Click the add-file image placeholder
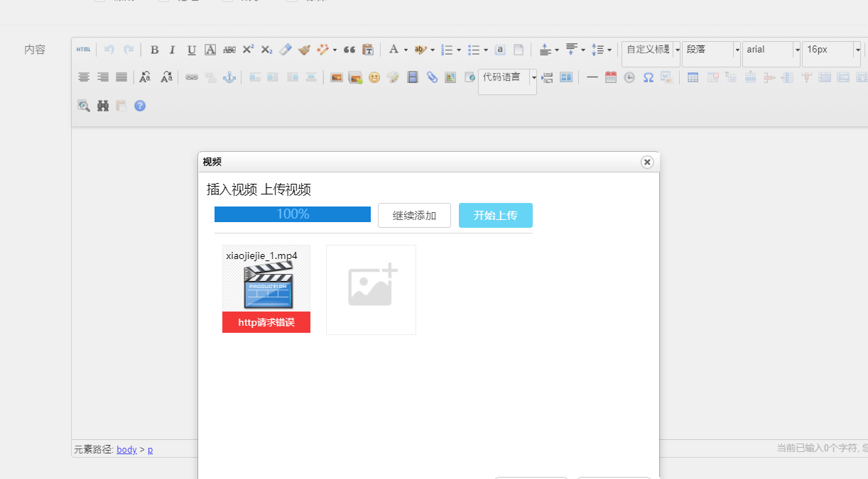 (371, 290)
